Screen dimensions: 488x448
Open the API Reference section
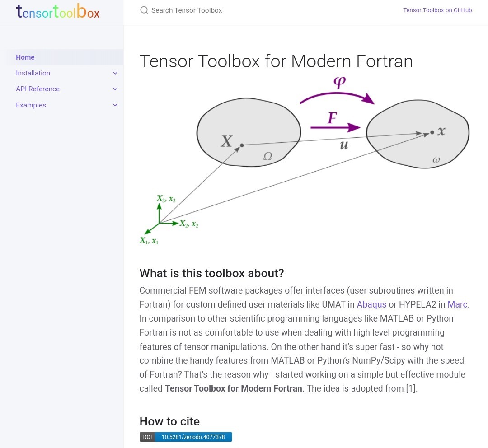click(x=38, y=89)
